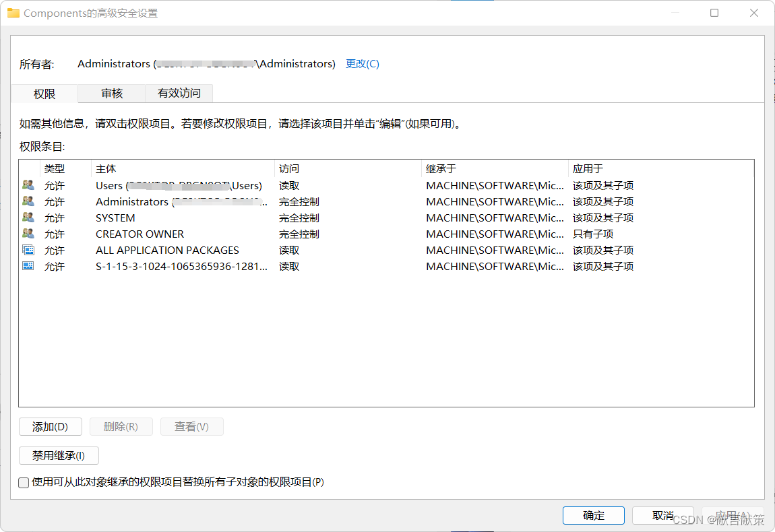775x532 pixels.
Task: Click the Administrators entry's group icon
Action: coord(28,201)
